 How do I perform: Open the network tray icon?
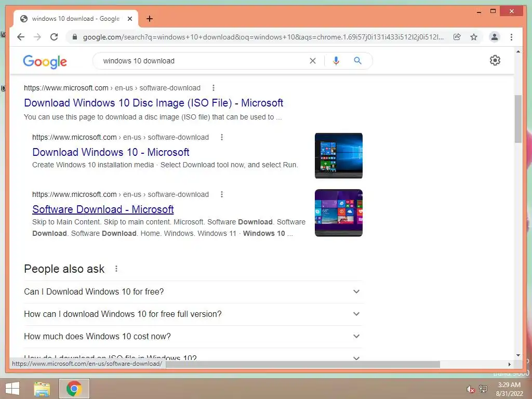tap(483, 389)
